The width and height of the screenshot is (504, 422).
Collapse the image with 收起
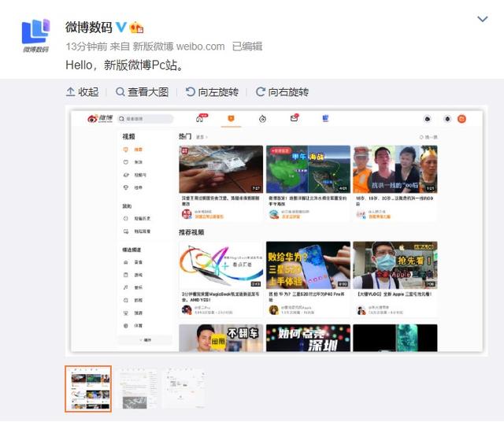[83, 92]
